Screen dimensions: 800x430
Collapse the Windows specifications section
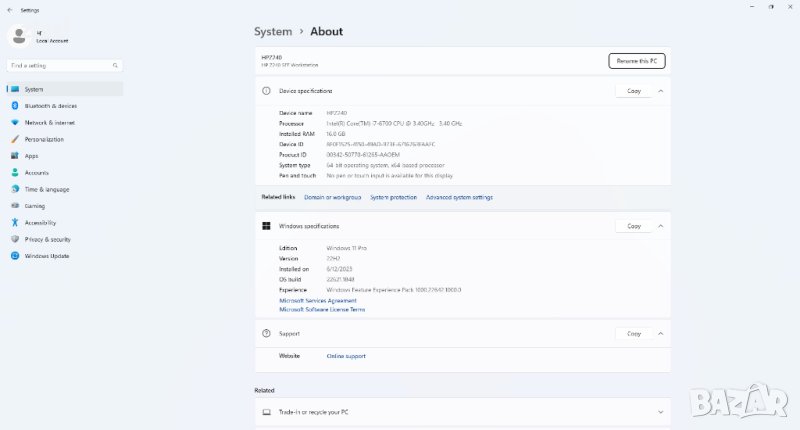[660, 226]
